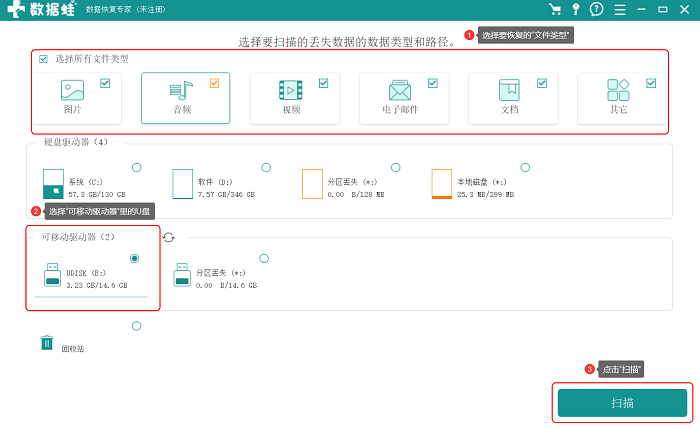Toggle the 选择所有文件类型 checkbox
700x428 pixels.
pos(43,59)
